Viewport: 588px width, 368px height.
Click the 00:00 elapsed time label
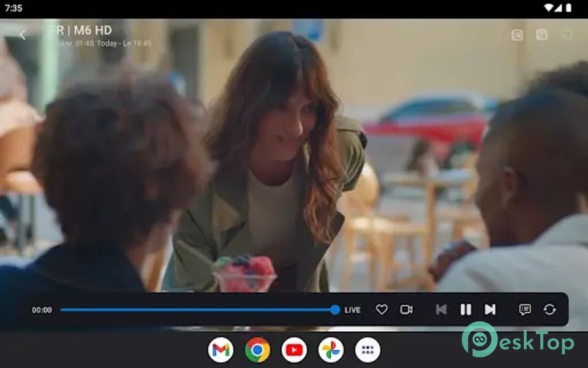coord(42,310)
